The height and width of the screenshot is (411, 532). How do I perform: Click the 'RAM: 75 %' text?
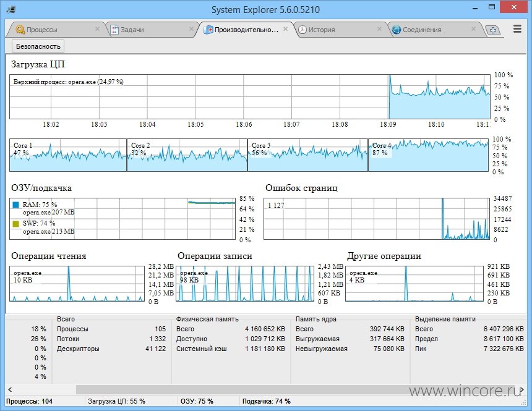40,205
